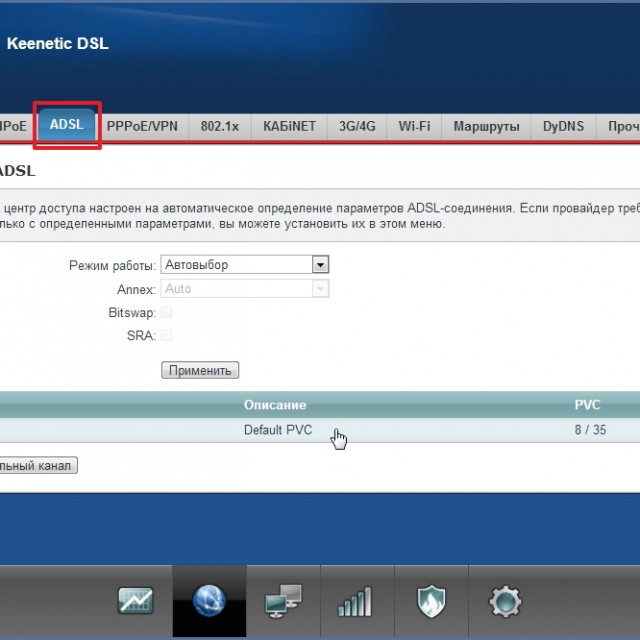Open the 802.1x tab
This screenshot has width=640, height=640.
[220, 127]
